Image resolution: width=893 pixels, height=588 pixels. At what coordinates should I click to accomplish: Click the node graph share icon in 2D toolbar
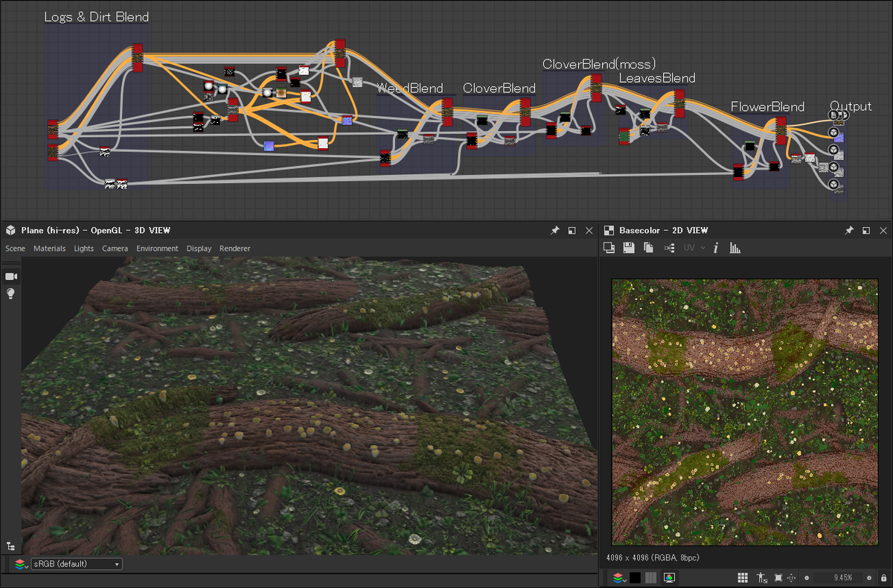(x=669, y=248)
